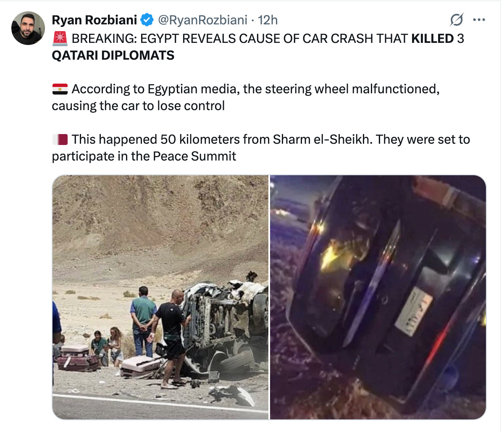Click the Sharm el-Sheikh Peace Summit paragraph

pyautogui.click(x=261, y=148)
